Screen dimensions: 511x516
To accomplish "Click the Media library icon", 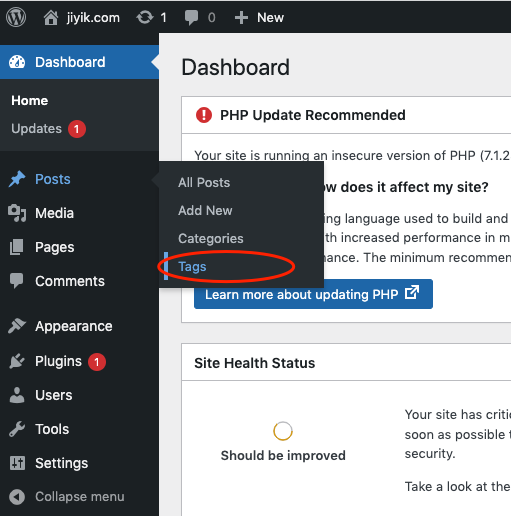I will tap(17, 213).
